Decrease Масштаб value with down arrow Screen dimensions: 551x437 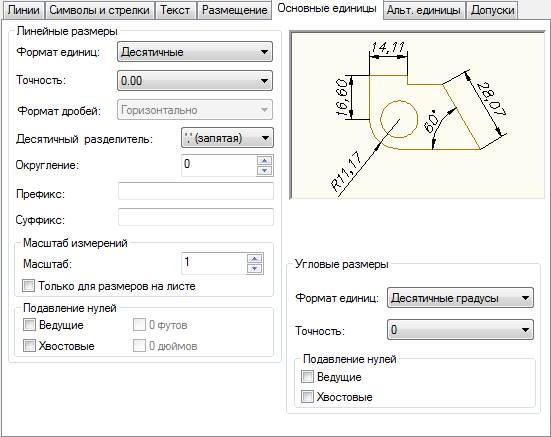(x=254, y=269)
